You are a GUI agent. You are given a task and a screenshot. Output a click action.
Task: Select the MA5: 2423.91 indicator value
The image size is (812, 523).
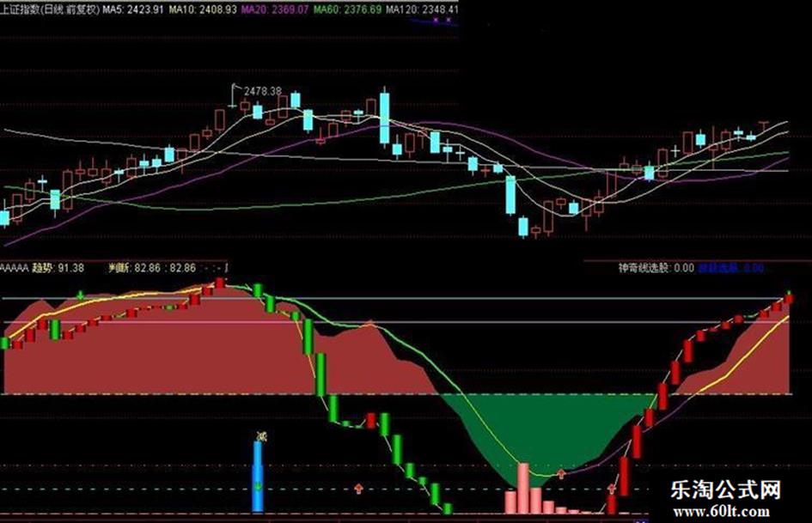(133, 9)
